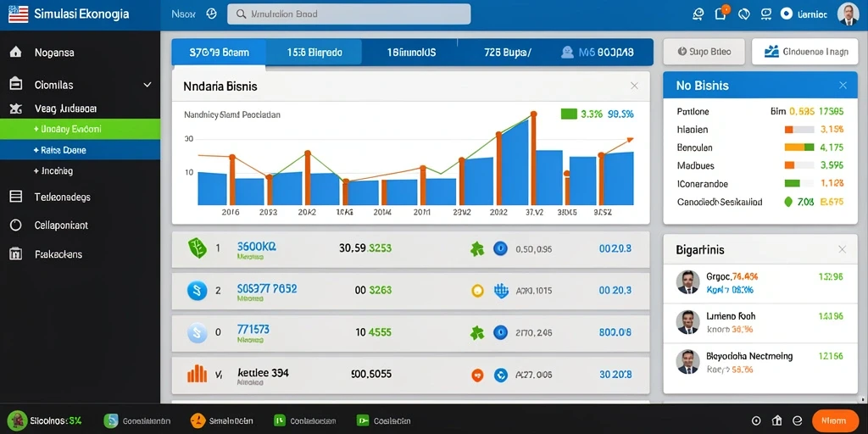Close the No Bisnis panel

click(x=843, y=86)
